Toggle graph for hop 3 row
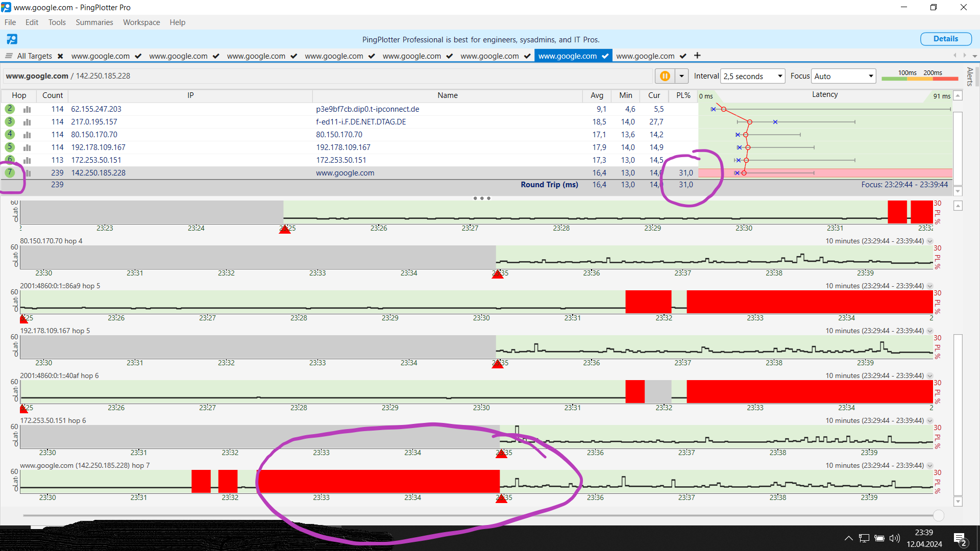This screenshot has height=551, width=980. click(27, 122)
